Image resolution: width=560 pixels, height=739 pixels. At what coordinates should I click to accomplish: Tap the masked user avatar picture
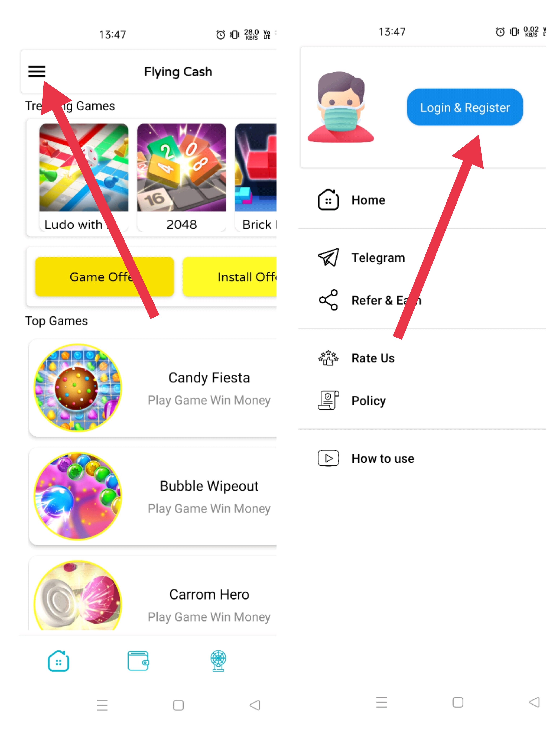[341, 107]
